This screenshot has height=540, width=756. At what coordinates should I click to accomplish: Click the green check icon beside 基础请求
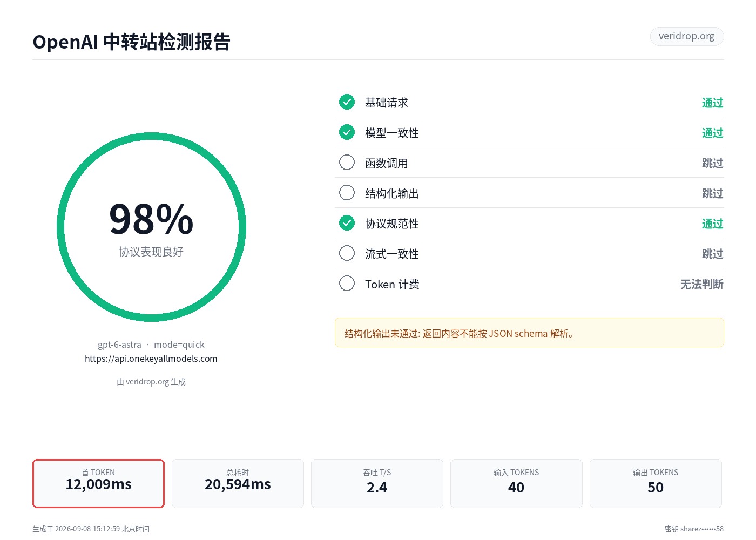[x=347, y=102]
